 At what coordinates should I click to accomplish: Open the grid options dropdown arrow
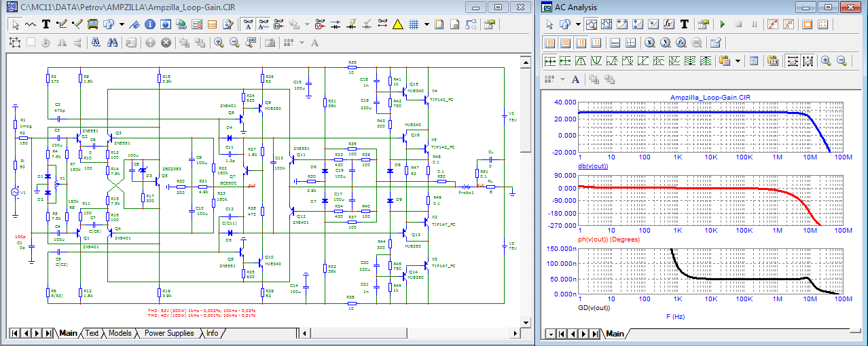coord(427,24)
